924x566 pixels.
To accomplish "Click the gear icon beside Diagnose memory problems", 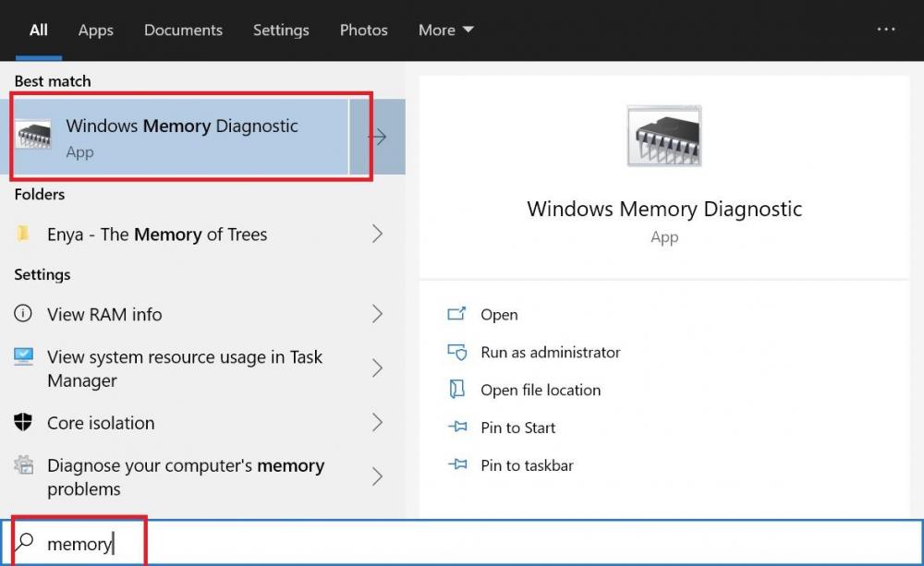I will pyautogui.click(x=24, y=464).
